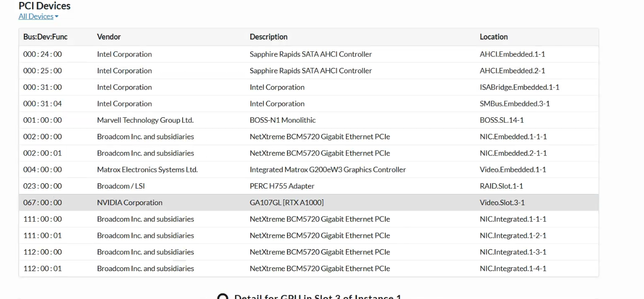
Task: Click the NIC.Embedded.1-1-1 location
Action: click(513, 137)
